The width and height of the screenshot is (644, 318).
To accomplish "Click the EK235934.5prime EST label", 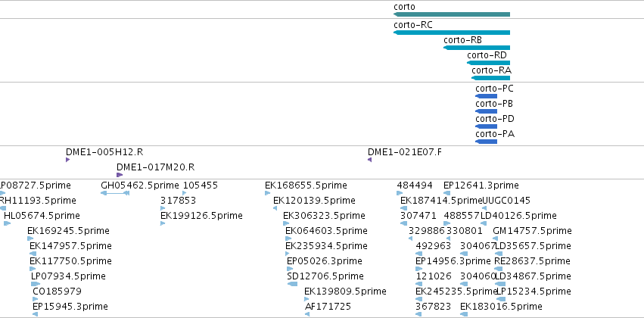I will 326,246.
